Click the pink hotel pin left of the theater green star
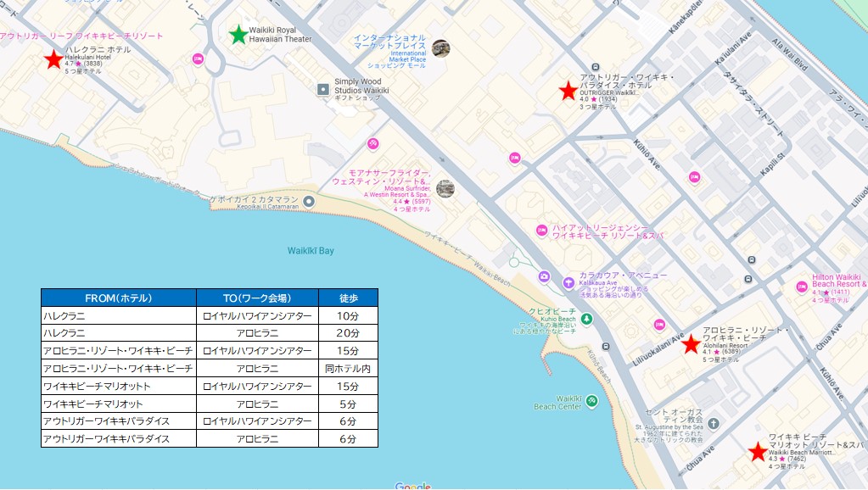Image resolution: width=868 pixels, height=490 pixels. coord(198,58)
